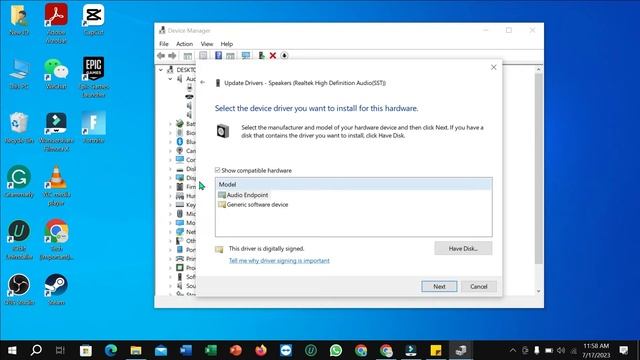640x360 pixels.
Task: Click the Model column header
Action: [x=353, y=184]
